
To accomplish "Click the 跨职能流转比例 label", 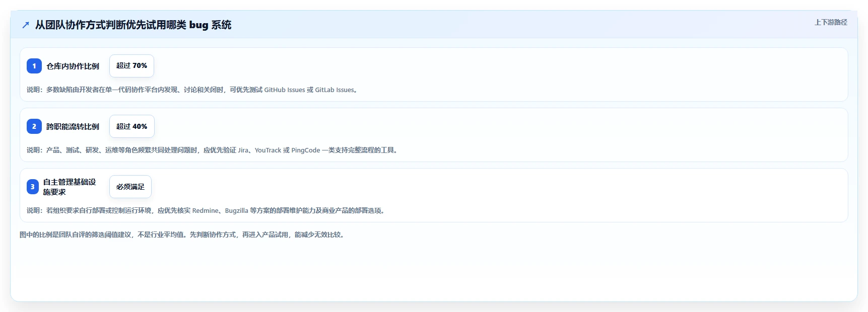I will tap(73, 126).
